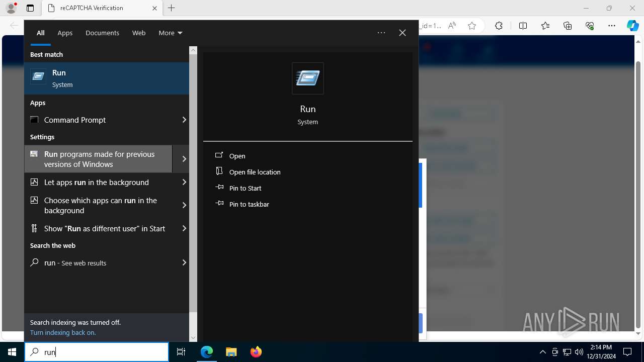Expand the Command Prompt result arrow
This screenshot has height=362, width=644.
click(x=184, y=120)
